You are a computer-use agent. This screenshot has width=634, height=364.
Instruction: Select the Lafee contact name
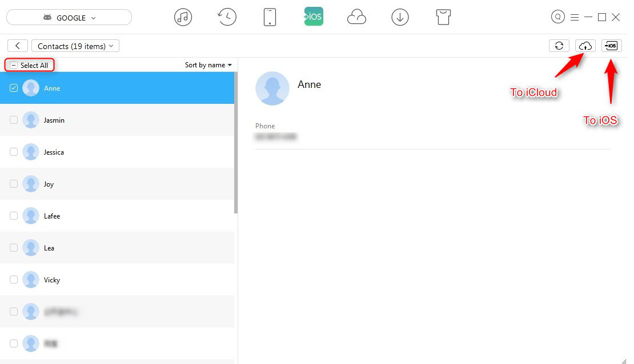pos(52,216)
